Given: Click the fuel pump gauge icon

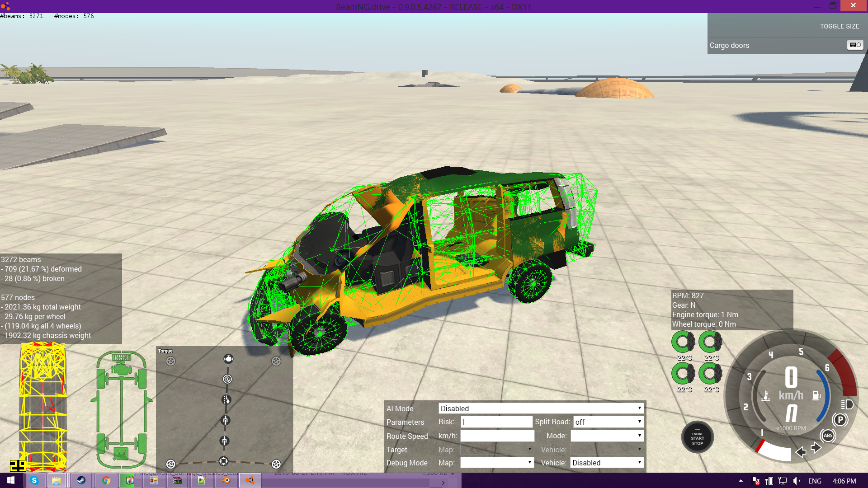Looking at the screenshot, I should pyautogui.click(x=816, y=396).
